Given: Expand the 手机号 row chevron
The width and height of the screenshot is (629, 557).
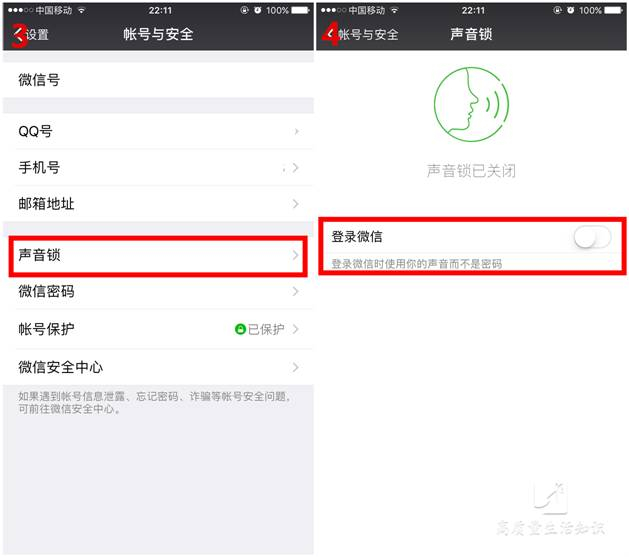Looking at the screenshot, I should (x=296, y=168).
